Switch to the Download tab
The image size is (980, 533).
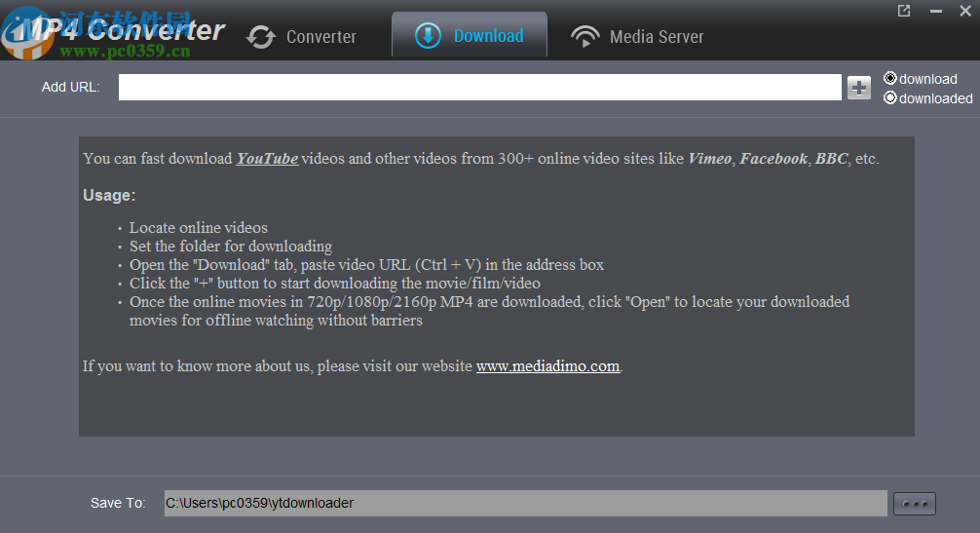point(470,35)
